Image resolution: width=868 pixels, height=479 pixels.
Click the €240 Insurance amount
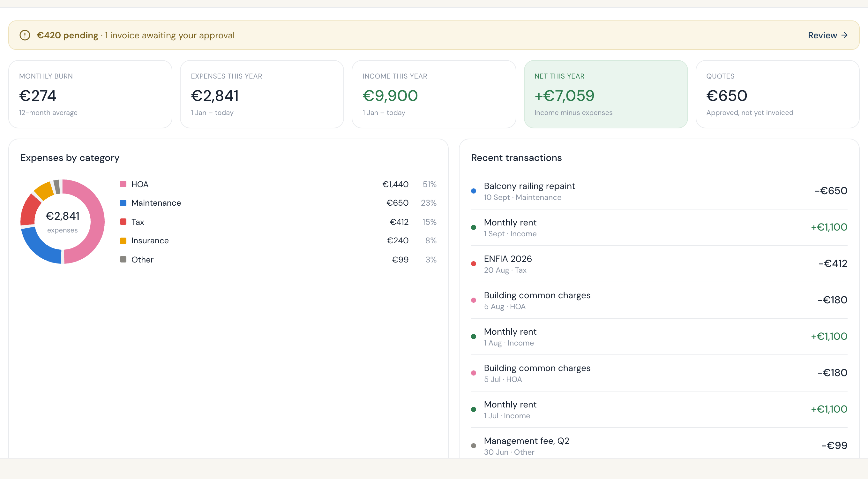[397, 241]
